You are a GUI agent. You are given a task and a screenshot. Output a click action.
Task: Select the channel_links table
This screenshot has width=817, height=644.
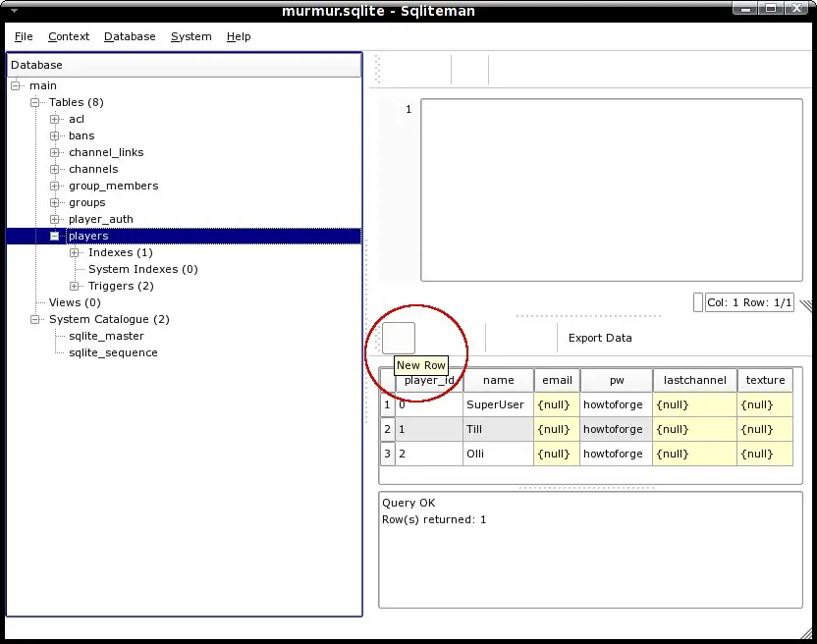coord(106,152)
